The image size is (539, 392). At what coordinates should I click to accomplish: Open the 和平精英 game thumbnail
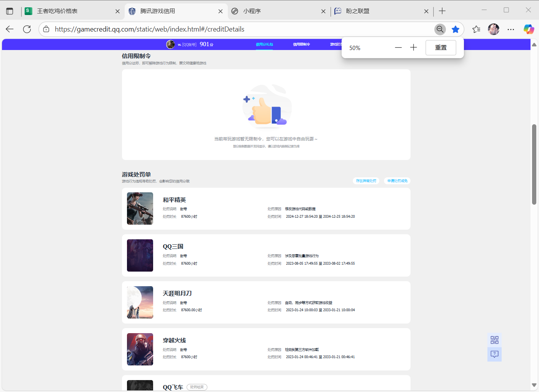(x=140, y=209)
